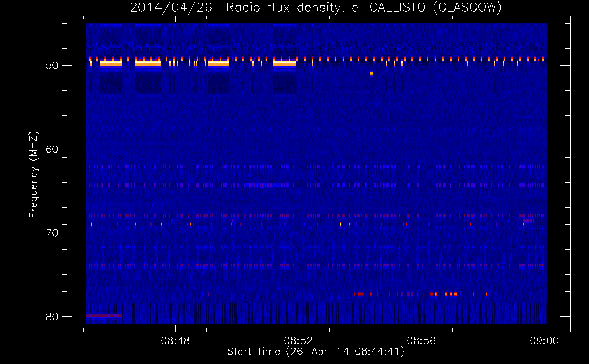
Task: Click the 08:48 time tick label
Action: [175, 341]
